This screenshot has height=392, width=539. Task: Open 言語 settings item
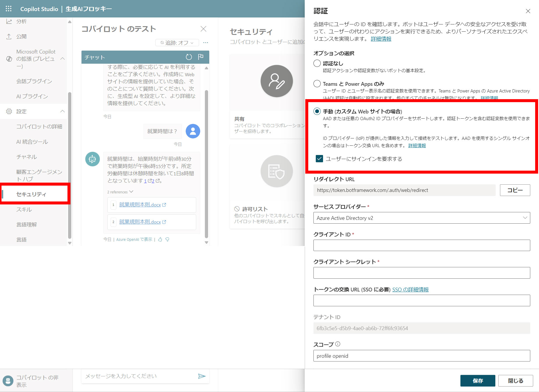click(22, 240)
